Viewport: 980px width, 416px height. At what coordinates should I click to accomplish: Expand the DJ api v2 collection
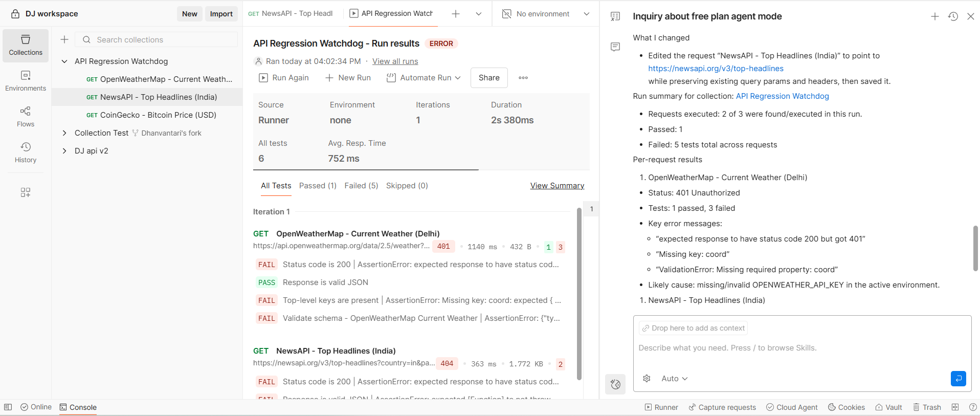64,151
